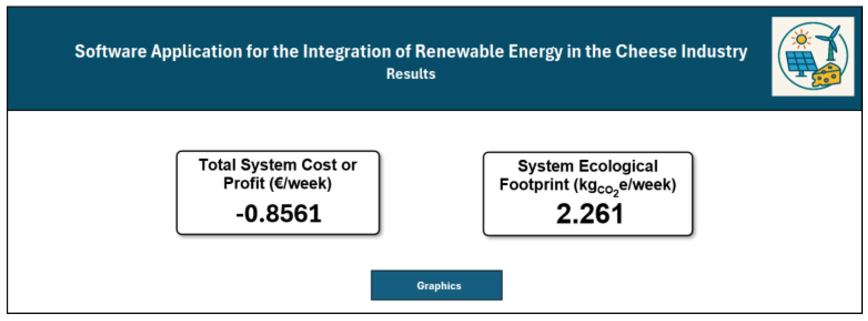Click the renewable energy cheese logo
The height and width of the screenshot is (321, 868).
pyautogui.click(x=813, y=56)
